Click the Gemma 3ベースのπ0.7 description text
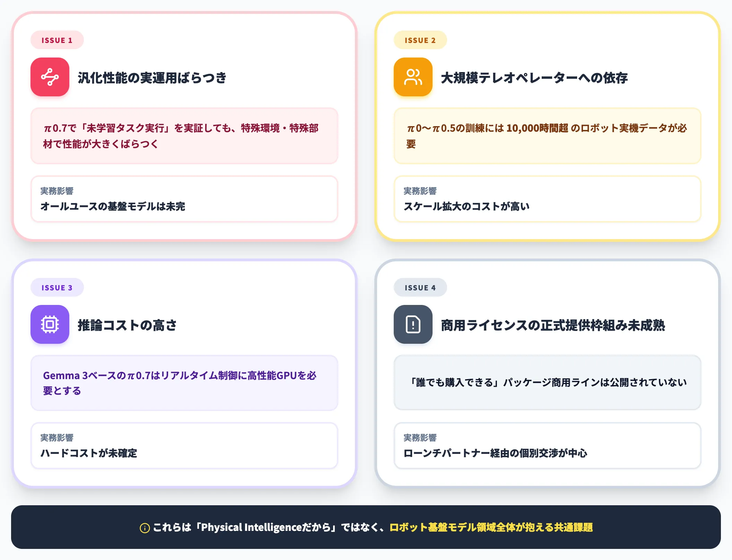This screenshot has height=560, width=732. (180, 383)
